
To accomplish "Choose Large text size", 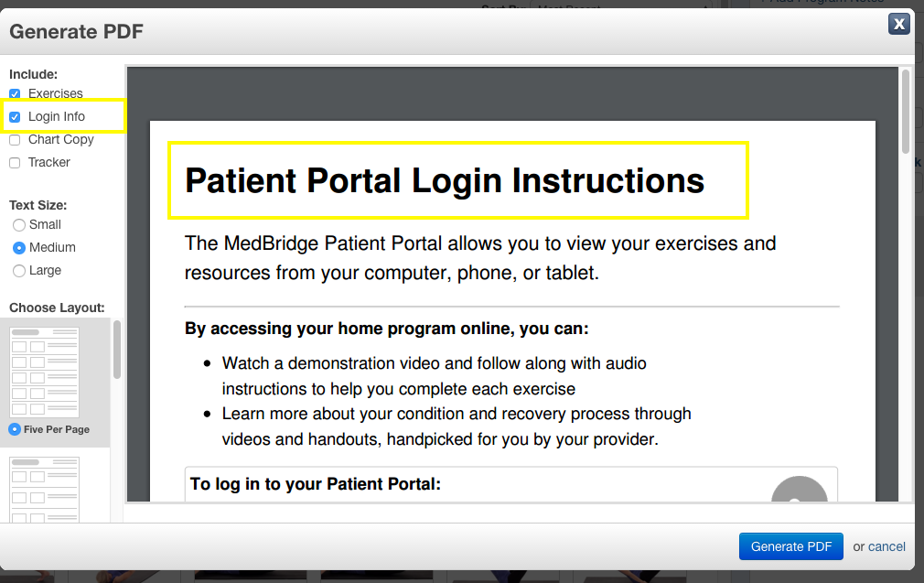I will 19,271.
